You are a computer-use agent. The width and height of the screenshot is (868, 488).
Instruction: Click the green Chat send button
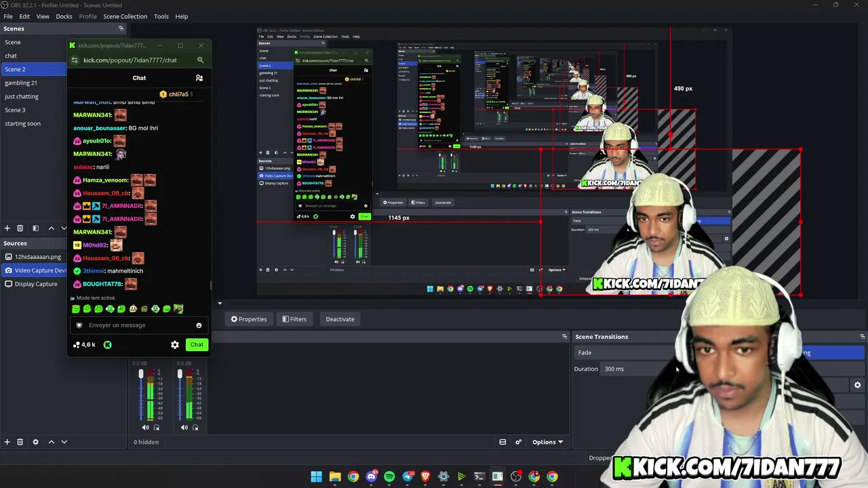coord(197,345)
